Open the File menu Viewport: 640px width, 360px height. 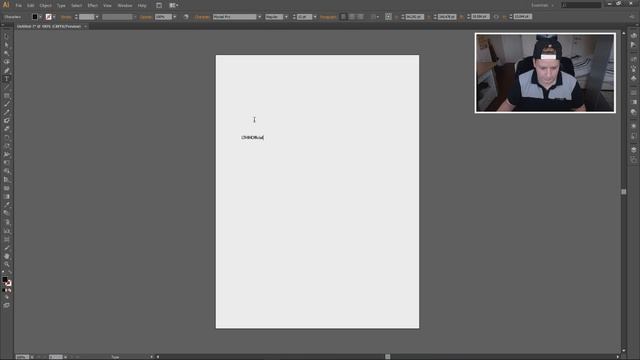18,6
